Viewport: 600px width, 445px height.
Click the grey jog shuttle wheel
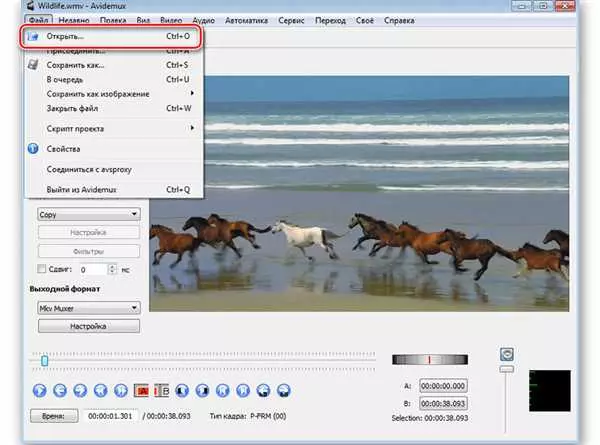pyautogui.click(x=430, y=360)
